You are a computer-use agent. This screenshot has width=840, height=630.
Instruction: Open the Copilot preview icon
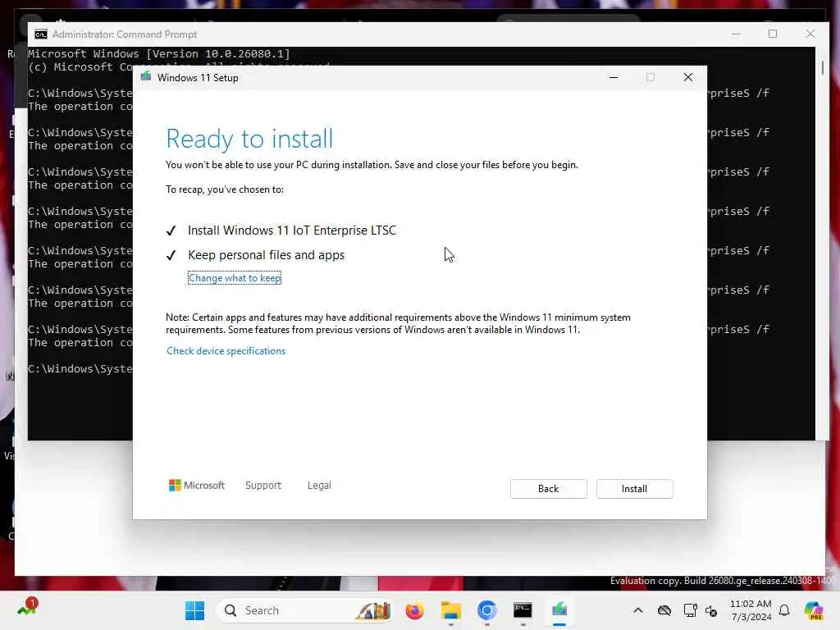(814, 610)
